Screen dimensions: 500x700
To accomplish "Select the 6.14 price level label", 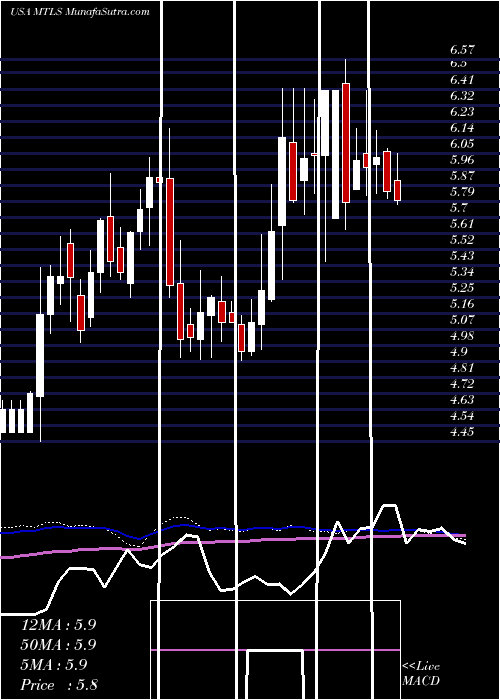I will coord(462,128).
